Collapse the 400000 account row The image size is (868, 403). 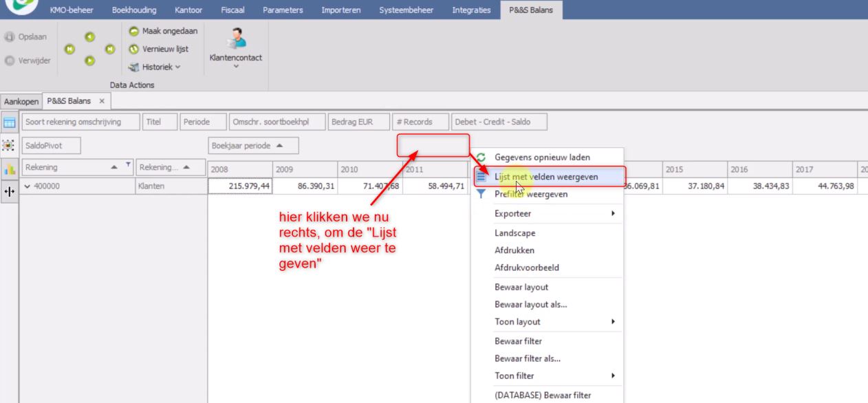(26, 185)
